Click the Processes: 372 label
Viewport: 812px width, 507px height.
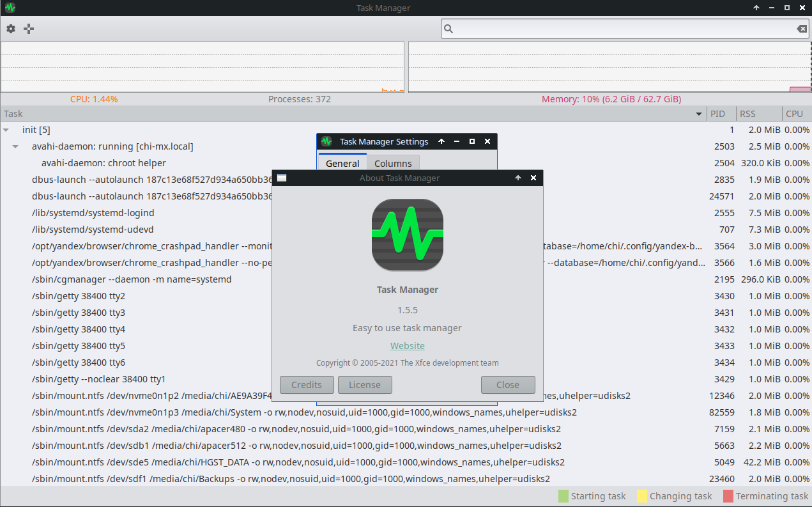(300, 99)
